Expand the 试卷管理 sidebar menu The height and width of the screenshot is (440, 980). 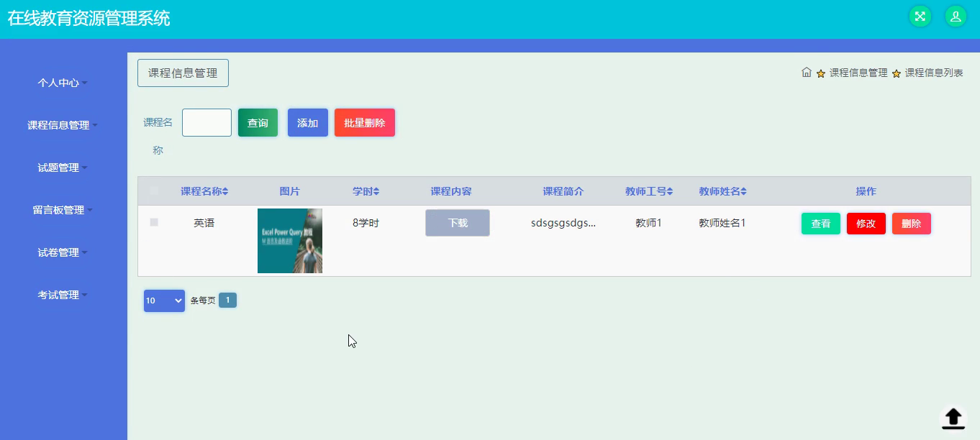(x=63, y=252)
